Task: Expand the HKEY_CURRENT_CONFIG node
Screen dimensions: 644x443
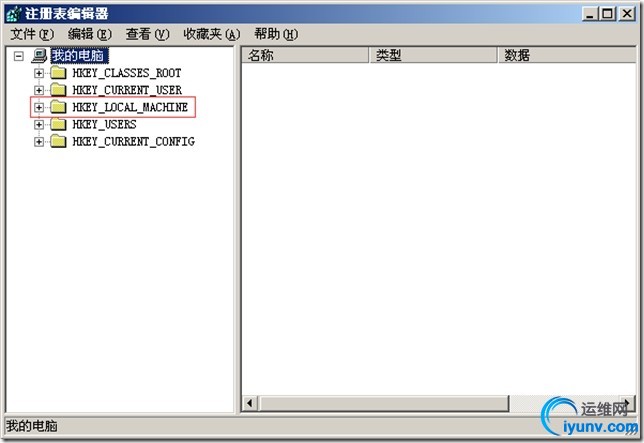Action: [x=39, y=142]
